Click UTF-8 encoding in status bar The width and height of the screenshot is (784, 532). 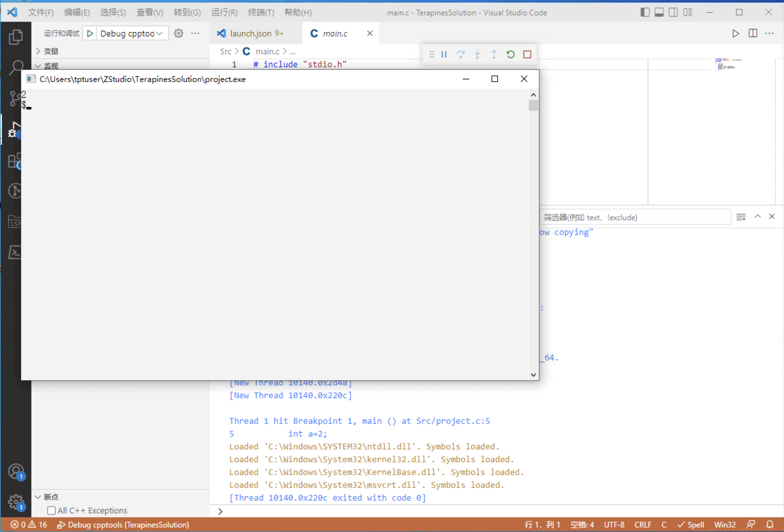click(614, 525)
